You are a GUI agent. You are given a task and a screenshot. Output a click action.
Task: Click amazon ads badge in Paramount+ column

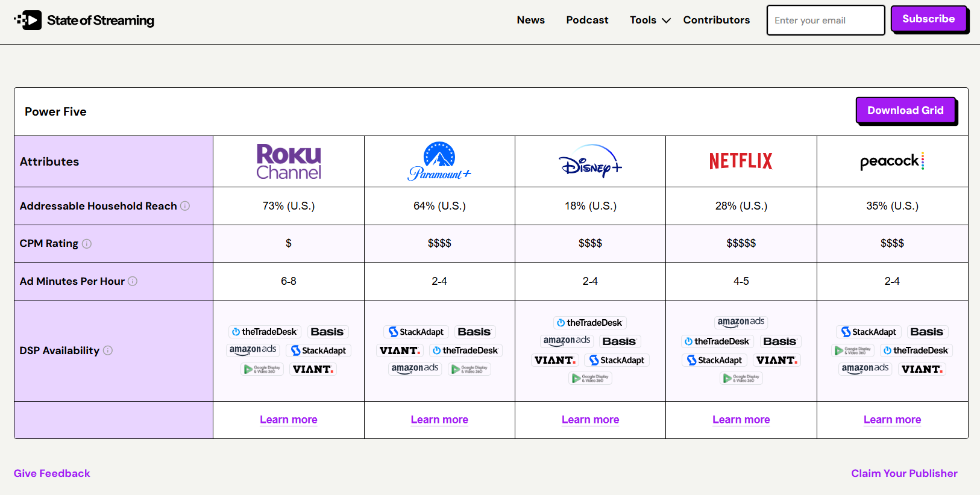click(415, 369)
